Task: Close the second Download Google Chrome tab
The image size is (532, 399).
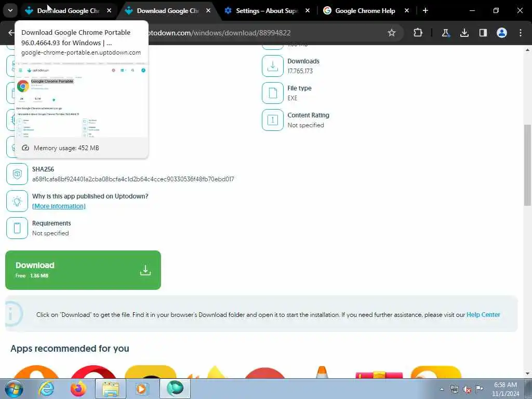Action: (x=208, y=10)
